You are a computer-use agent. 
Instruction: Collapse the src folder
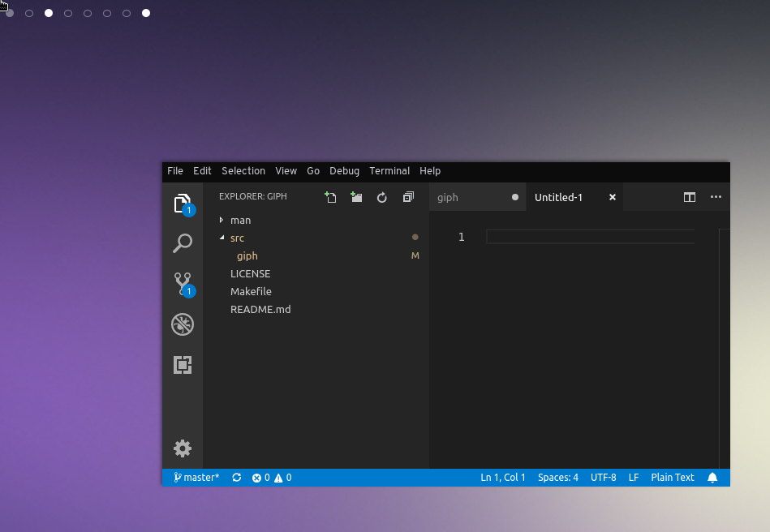[237, 238]
